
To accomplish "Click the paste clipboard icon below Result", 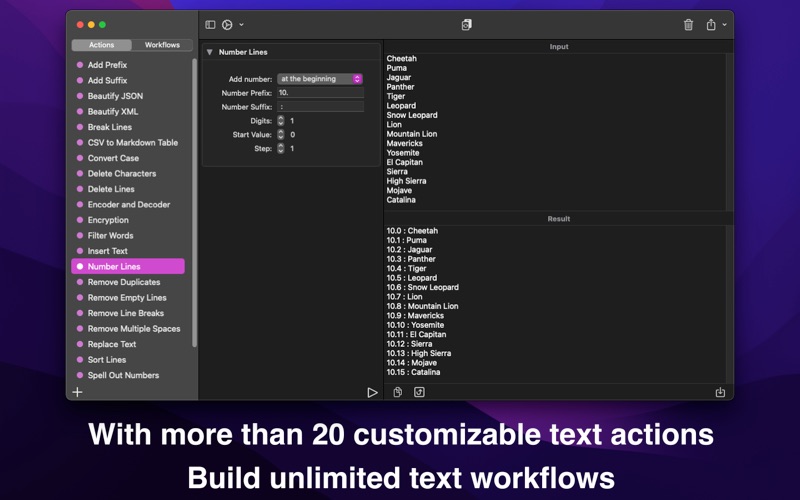I will coord(398,392).
